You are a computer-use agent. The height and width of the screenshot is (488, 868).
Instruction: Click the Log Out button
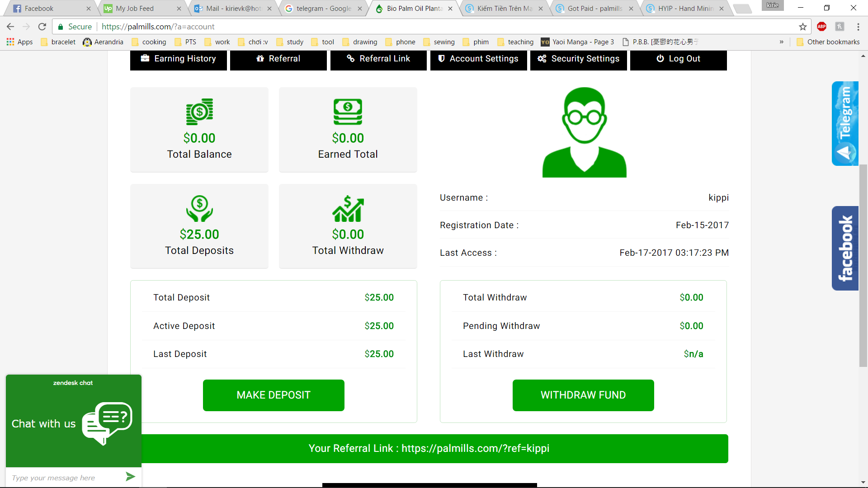coord(678,59)
